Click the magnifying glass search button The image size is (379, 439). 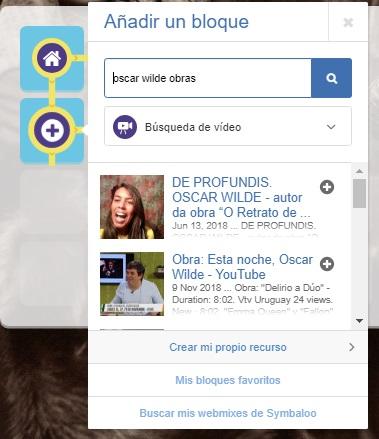331,78
